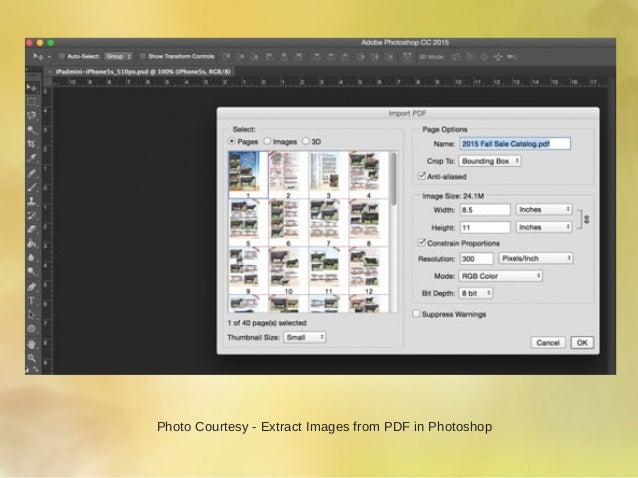Image resolution: width=638 pixels, height=478 pixels.
Task: Select the Dodge tool
Action: click(x=32, y=271)
